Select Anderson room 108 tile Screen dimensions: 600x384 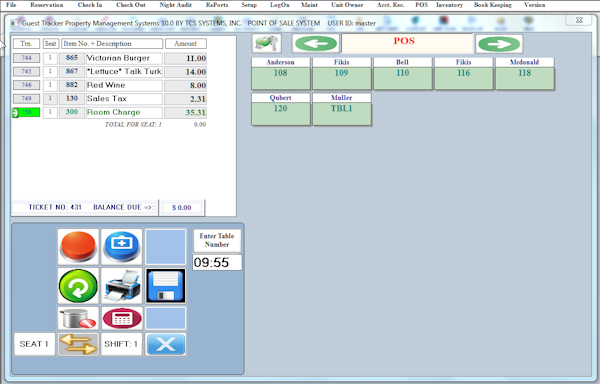[280, 73]
